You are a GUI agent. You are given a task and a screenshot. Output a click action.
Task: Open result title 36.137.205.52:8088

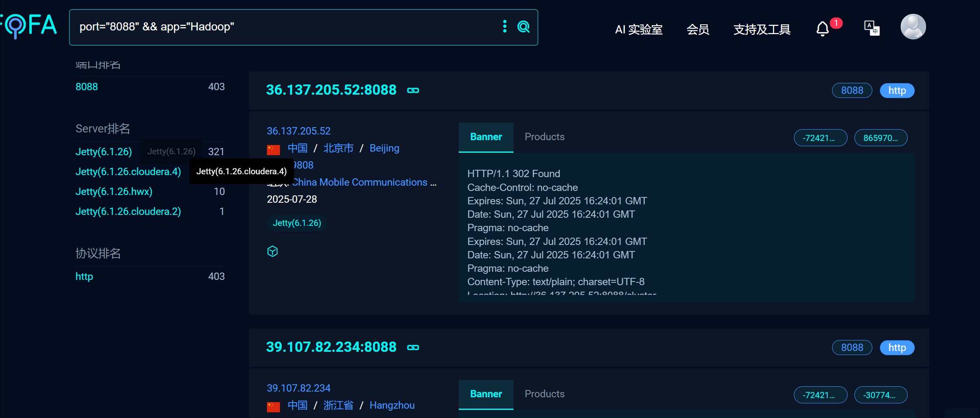point(331,90)
